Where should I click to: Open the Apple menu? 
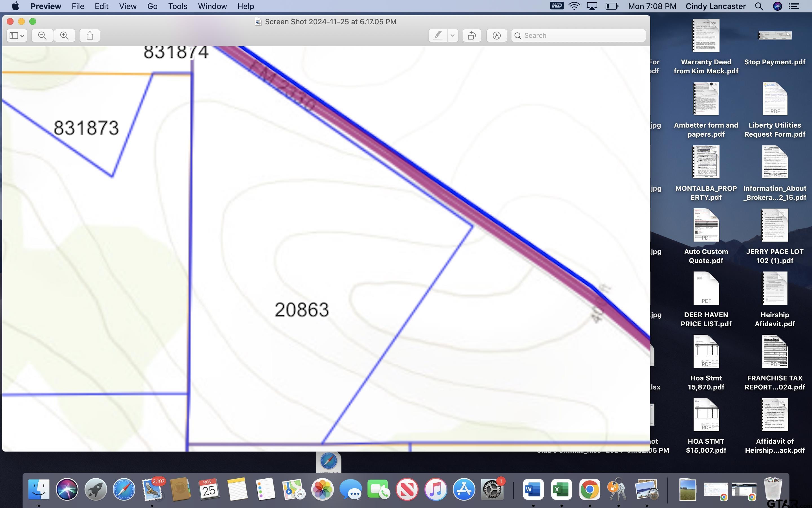point(15,6)
